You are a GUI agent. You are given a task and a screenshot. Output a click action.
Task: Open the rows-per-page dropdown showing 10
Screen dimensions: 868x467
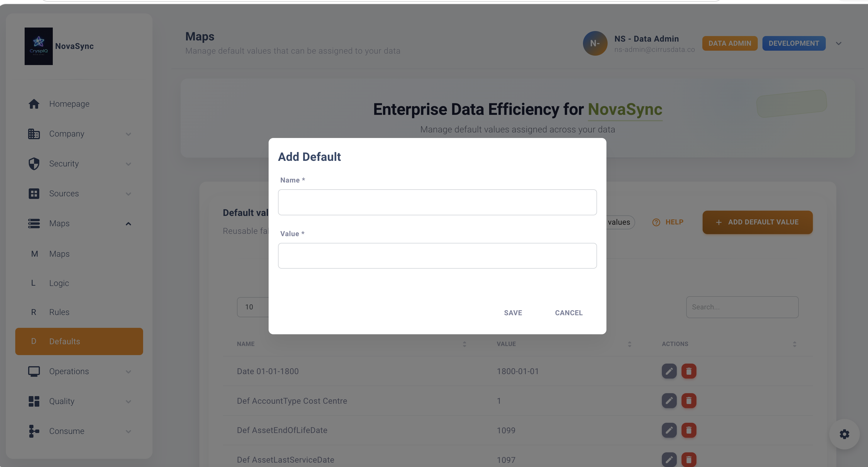click(x=253, y=307)
